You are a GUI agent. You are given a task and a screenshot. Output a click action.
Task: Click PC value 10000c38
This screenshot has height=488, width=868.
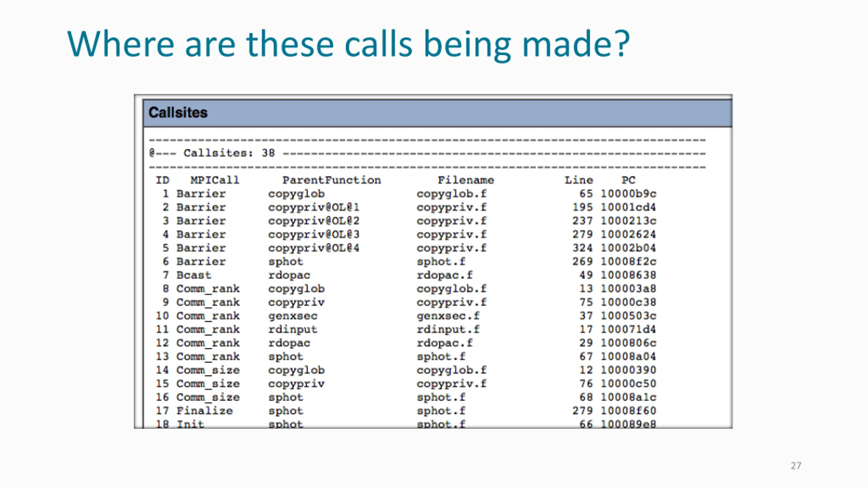point(628,302)
